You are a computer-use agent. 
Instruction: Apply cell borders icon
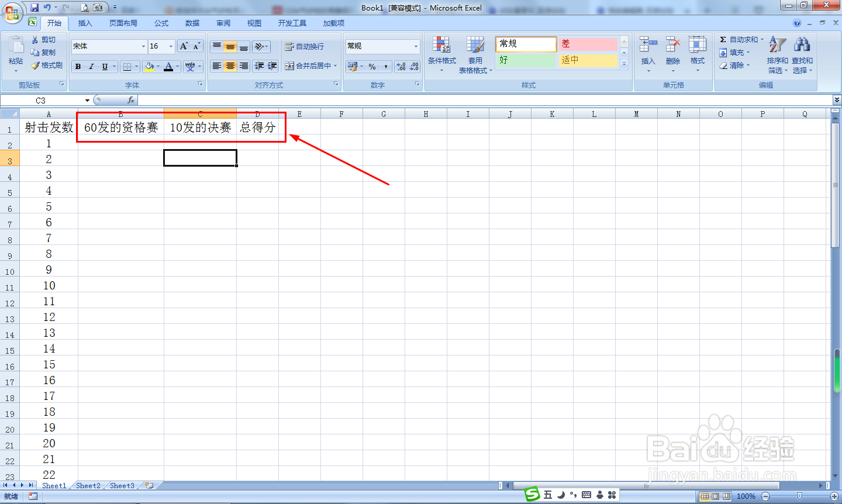point(127,67)
